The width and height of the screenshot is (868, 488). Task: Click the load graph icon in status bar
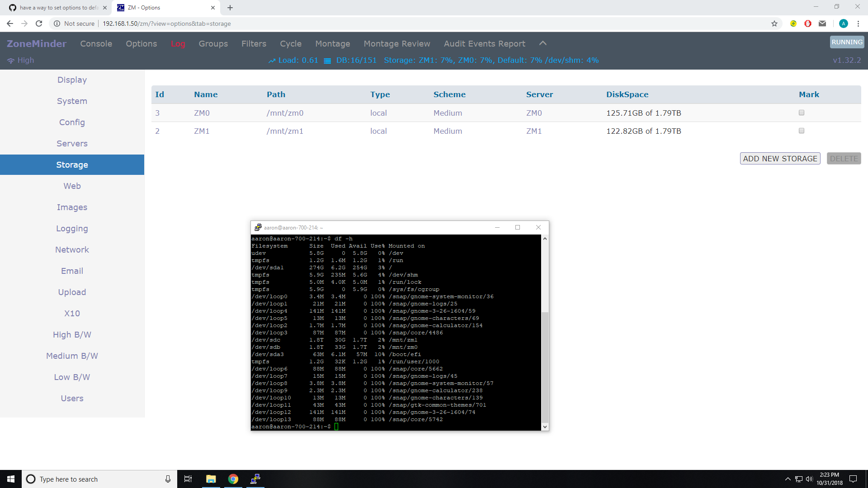coord(272,60)
